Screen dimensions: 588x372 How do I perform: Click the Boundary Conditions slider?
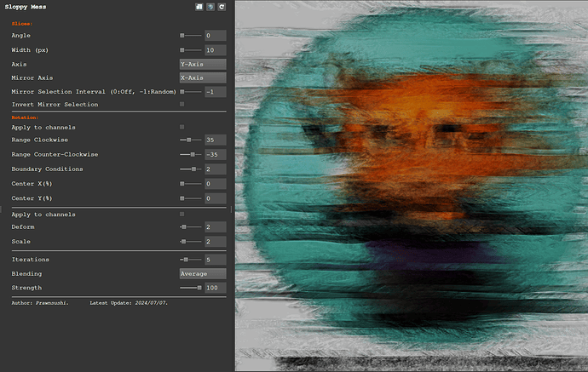190,169
